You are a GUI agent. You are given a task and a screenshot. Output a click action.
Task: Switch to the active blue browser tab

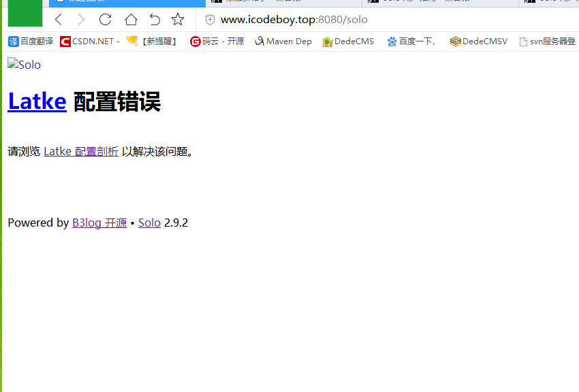point(127,3)
